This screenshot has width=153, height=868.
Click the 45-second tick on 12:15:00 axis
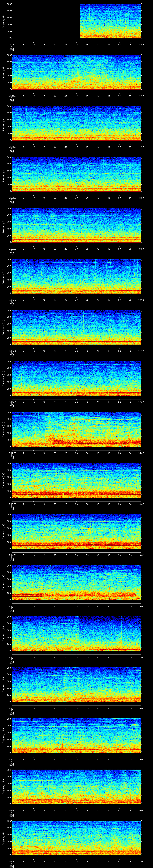[x=109, y=606]
